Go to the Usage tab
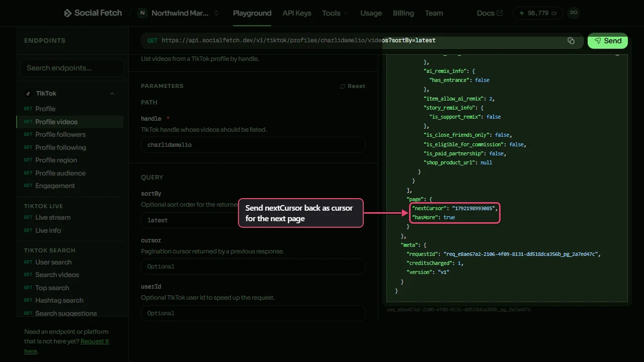 371,13
